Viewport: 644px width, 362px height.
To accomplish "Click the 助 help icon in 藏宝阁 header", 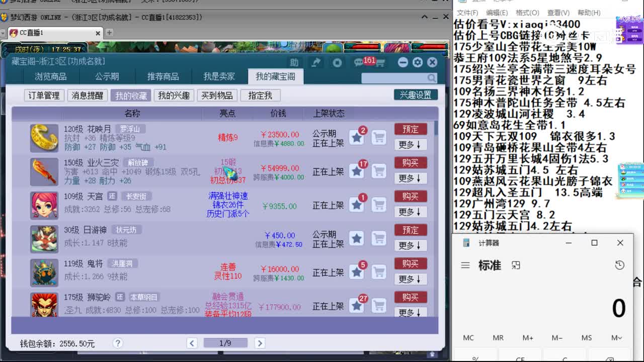I will tap(295, 62).
